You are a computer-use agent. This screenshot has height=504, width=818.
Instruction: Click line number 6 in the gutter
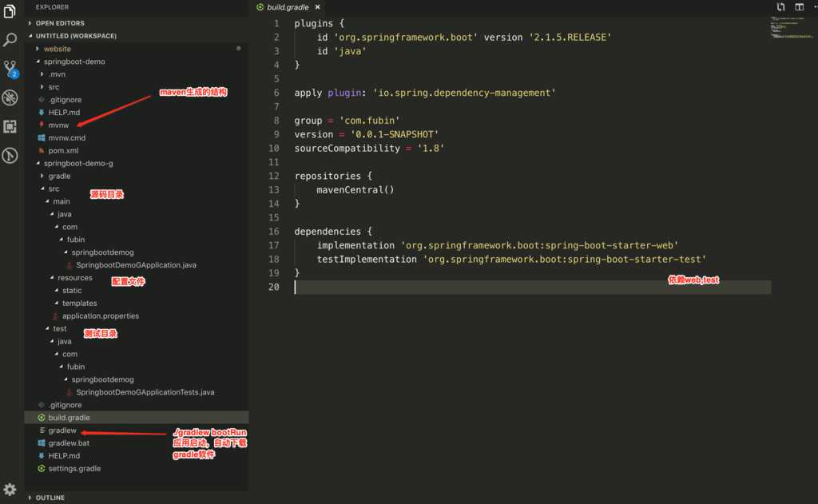coord(276,93)
